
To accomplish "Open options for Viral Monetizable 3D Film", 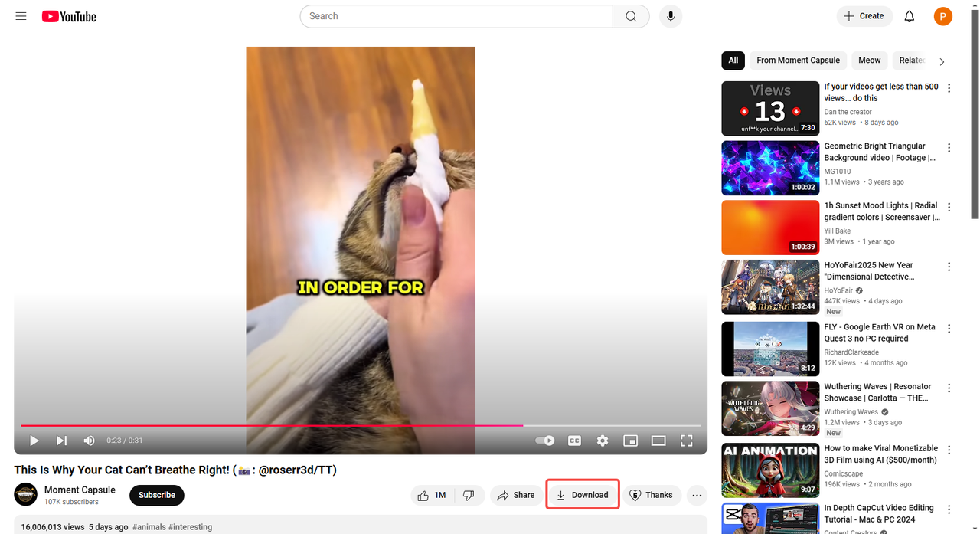I will pyautogui.click(x=949, y=450).
